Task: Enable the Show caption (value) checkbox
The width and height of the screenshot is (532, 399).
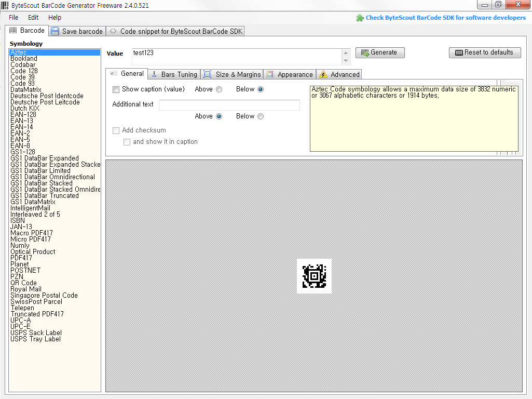Action: 116,90
